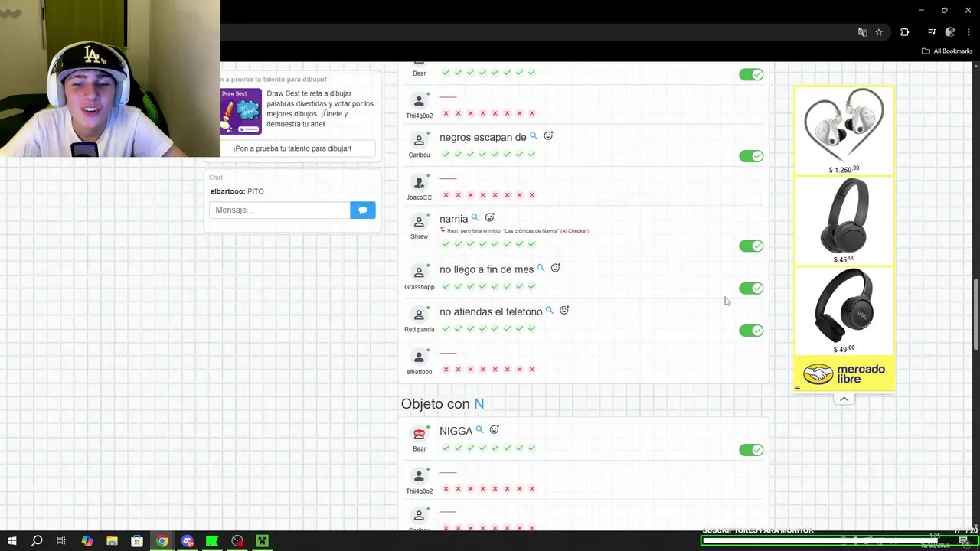Click 'no llego a fin de mes' text
This screenshot has width=980, height=551.
tap(486, 269)
